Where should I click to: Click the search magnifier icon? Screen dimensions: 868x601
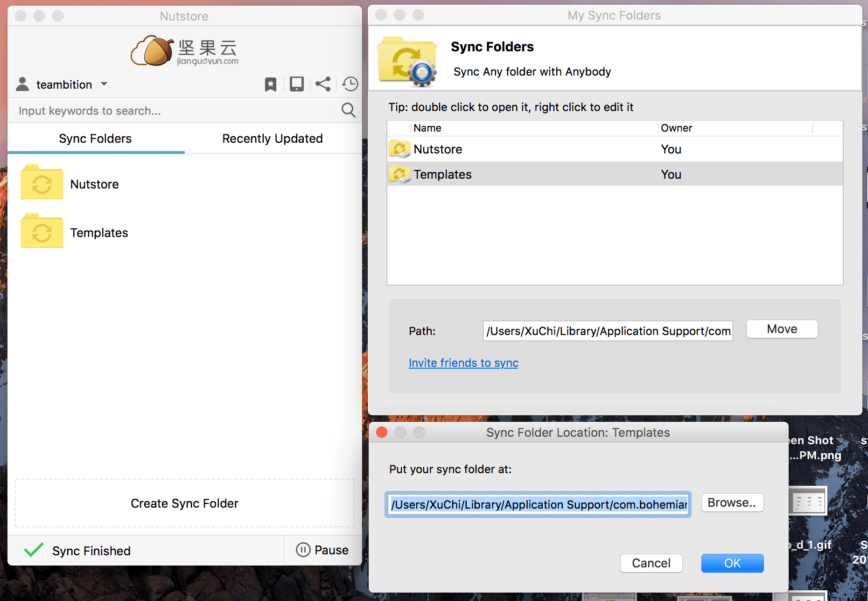(349, 110)
